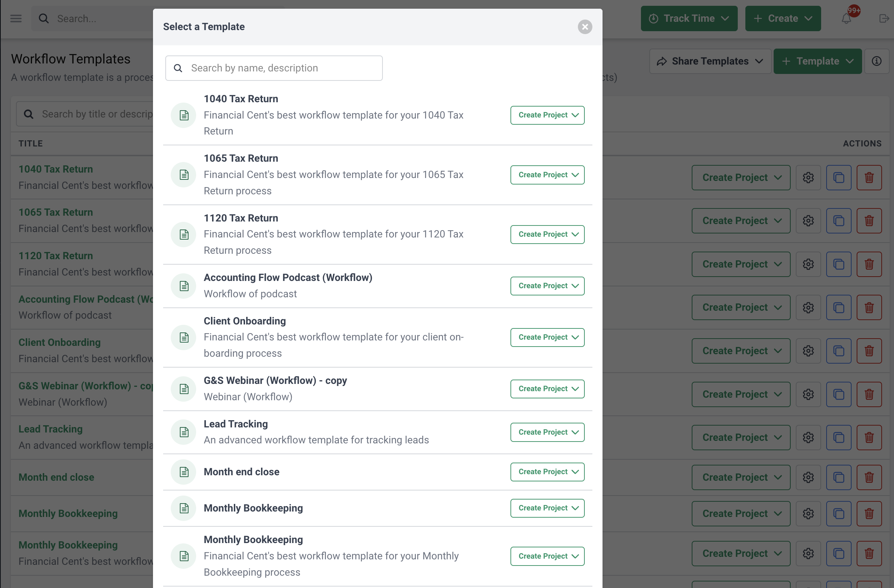Viewport: 894px width, 588px height.
Task: Click the Lead Tracking document icon
Action: pos(183,432)
